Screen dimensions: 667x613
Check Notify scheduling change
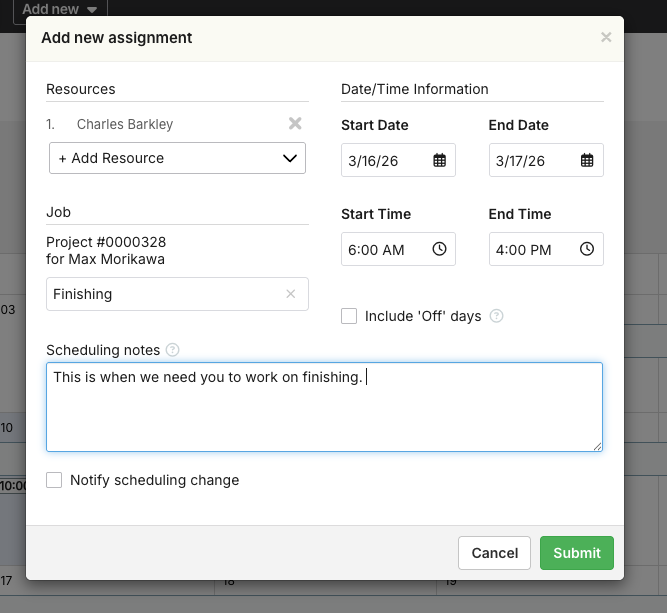coord(54,480)
